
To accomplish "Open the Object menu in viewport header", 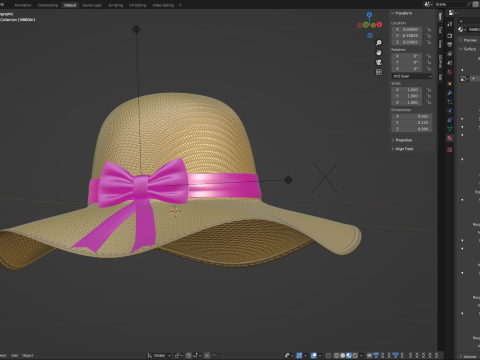I will point(28,355).
